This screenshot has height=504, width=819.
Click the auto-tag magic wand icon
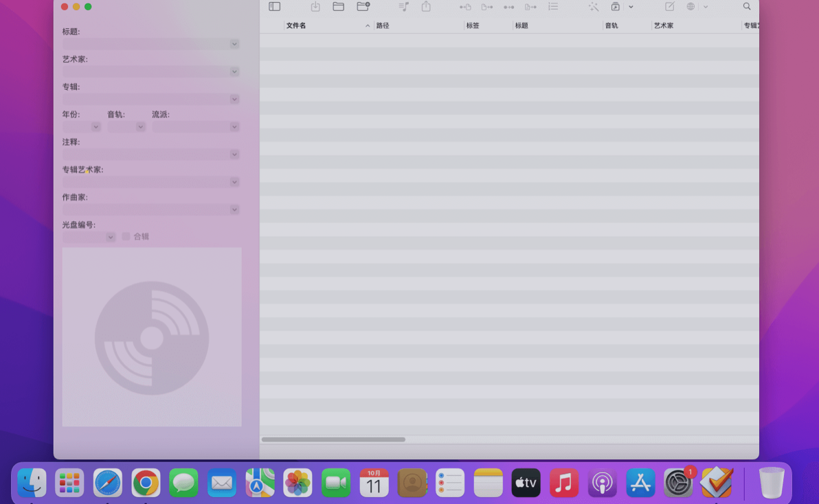coord(594,7)
